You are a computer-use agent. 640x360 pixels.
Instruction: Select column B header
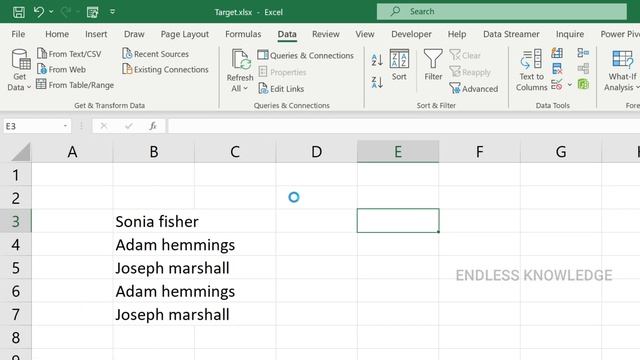[x=153, y=152]
